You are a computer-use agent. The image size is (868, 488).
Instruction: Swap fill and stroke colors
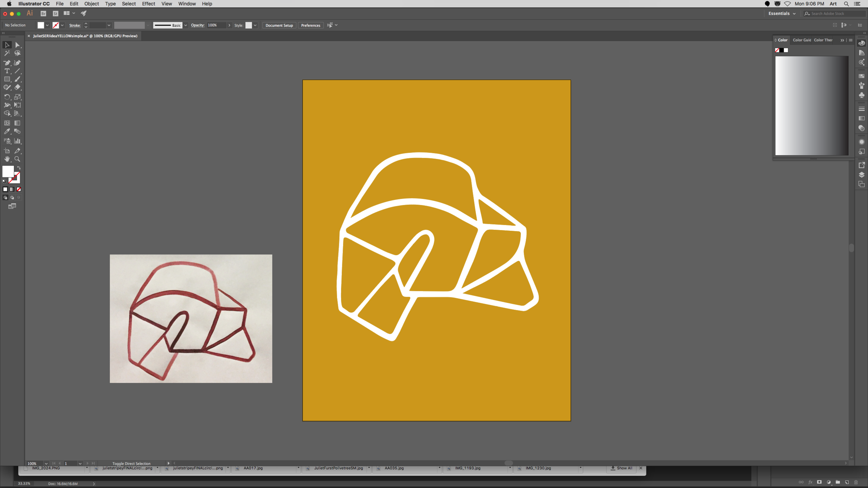tap(19, 168)
